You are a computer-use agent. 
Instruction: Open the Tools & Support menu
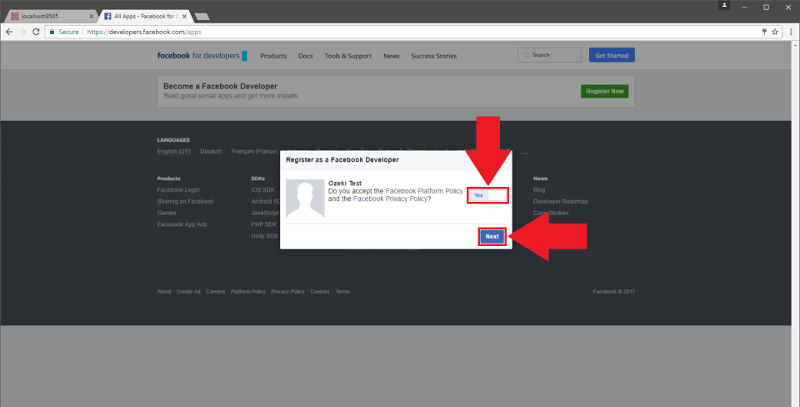pyautogui.click(x=347, y=56)
